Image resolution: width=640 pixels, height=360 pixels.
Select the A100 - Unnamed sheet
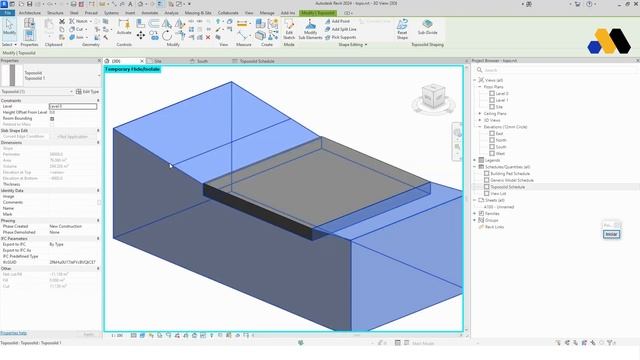pos(499,207)
